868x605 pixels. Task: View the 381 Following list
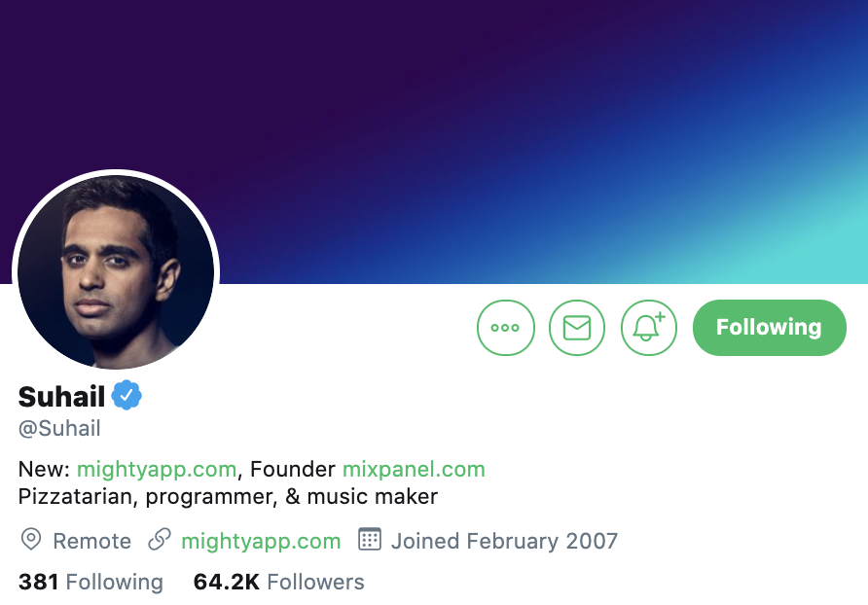click(x=90, y=583)
